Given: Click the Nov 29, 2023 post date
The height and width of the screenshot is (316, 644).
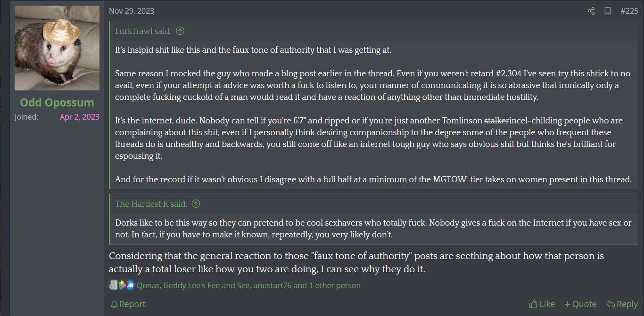Looking at the screenshot, I should click(x=132, y=11).
